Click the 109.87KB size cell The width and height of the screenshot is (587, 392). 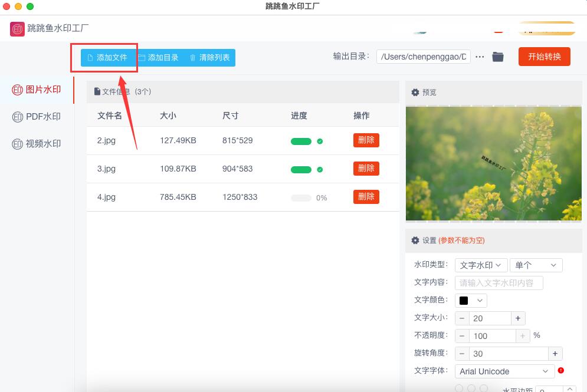point(178,169)
